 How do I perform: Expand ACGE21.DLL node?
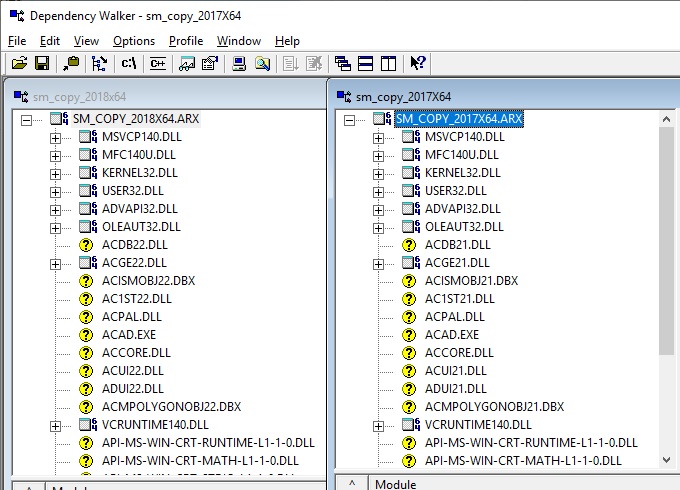(379, 264)
